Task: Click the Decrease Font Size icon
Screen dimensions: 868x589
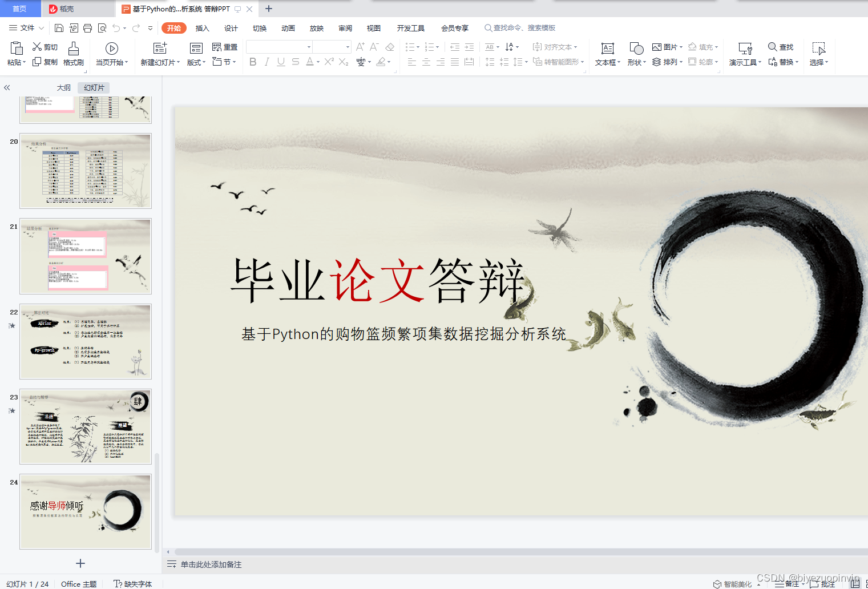Action: 374,47
